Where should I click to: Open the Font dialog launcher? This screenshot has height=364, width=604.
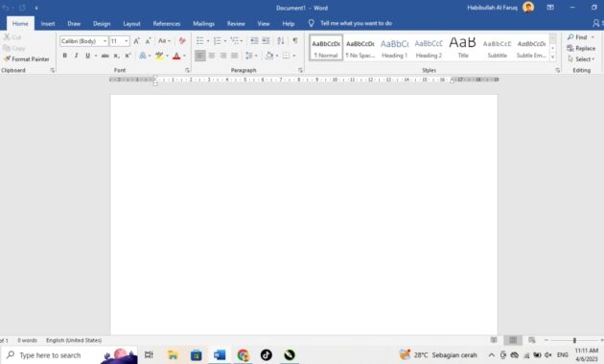coord(188,71)
